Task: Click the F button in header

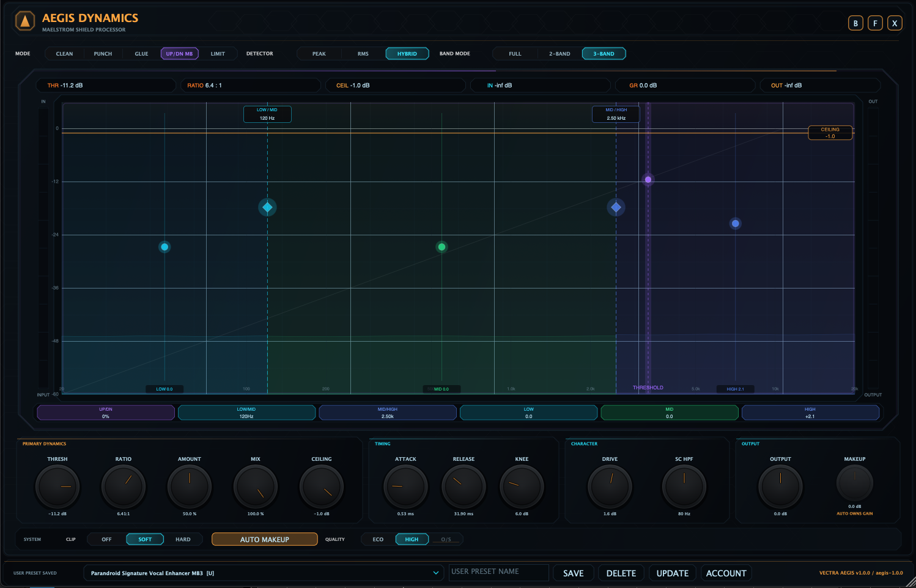Action: pyautogui.click(x=875, y=23)
